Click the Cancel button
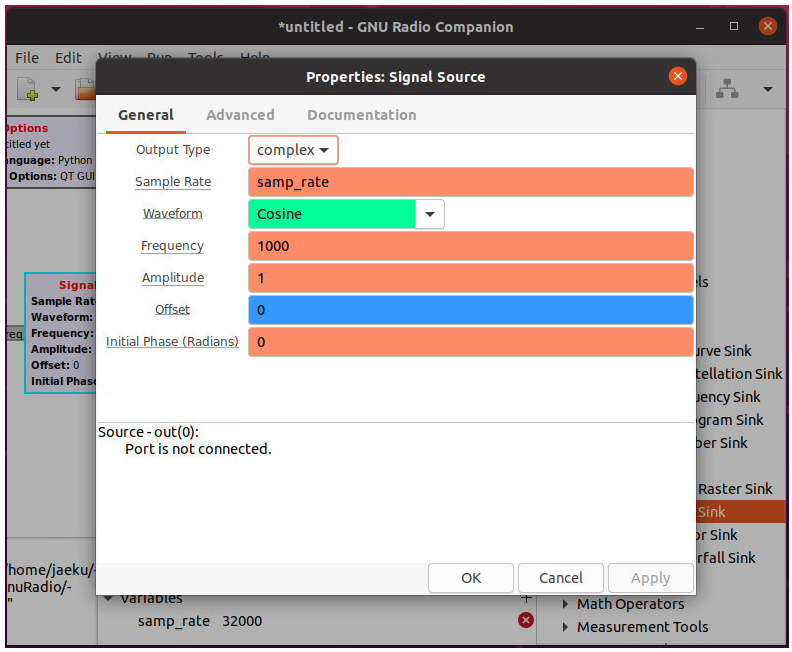The width and height of the screenshot is (792, 652). tap(561, 578)
